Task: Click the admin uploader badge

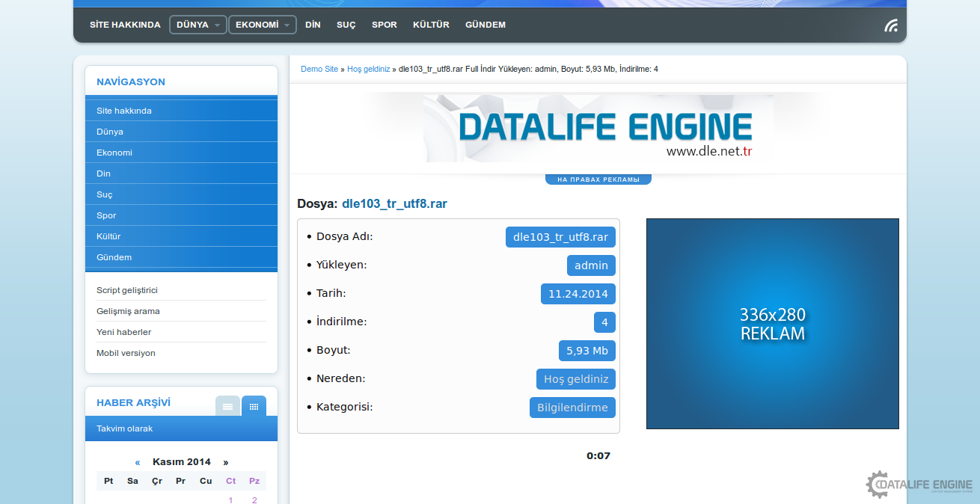Action: [591, 265]
